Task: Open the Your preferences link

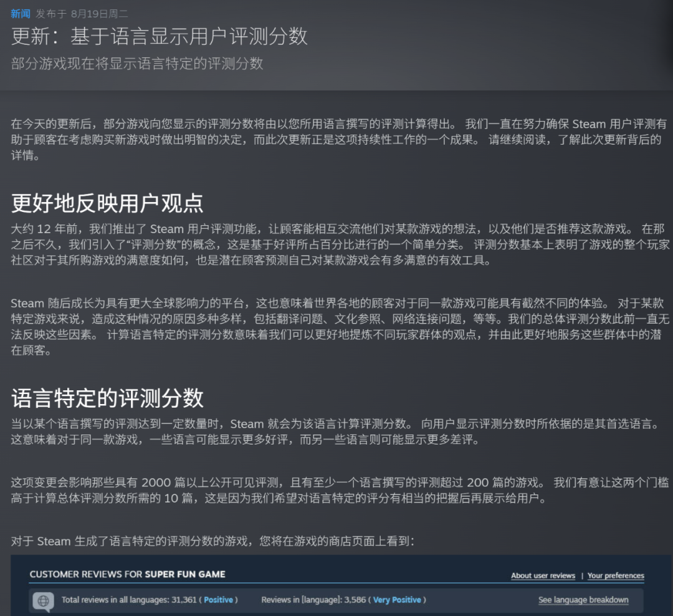Action: [616, 575]
